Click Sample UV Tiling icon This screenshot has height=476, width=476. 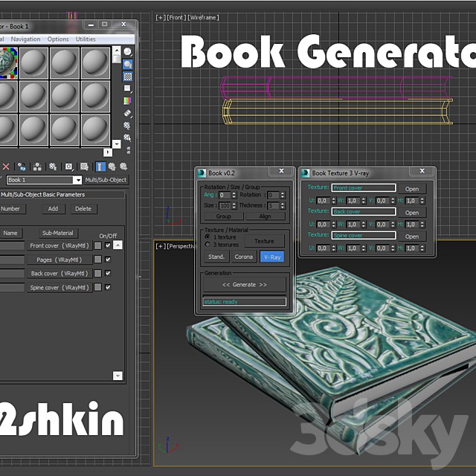click(127, 89)
